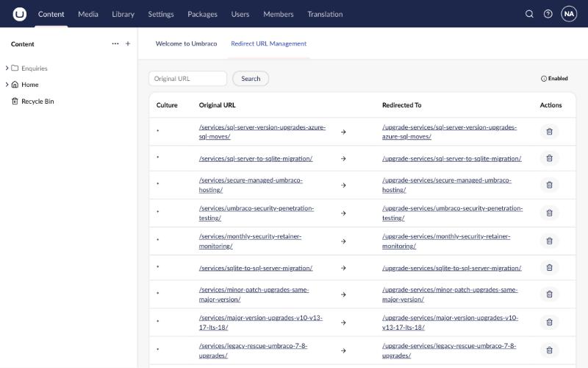
Task: Open redirected link /upgrade-services/umbraco-security-penetration-testing/
Action: [452, 213]
